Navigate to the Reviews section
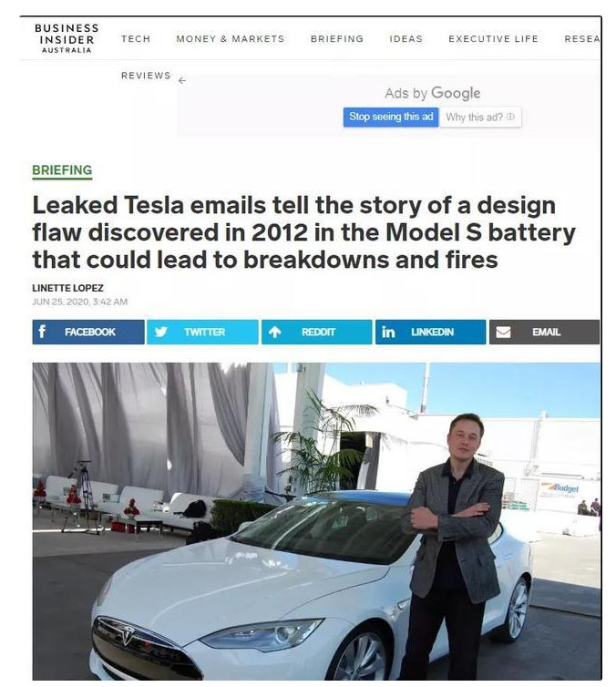 [146, 76]
